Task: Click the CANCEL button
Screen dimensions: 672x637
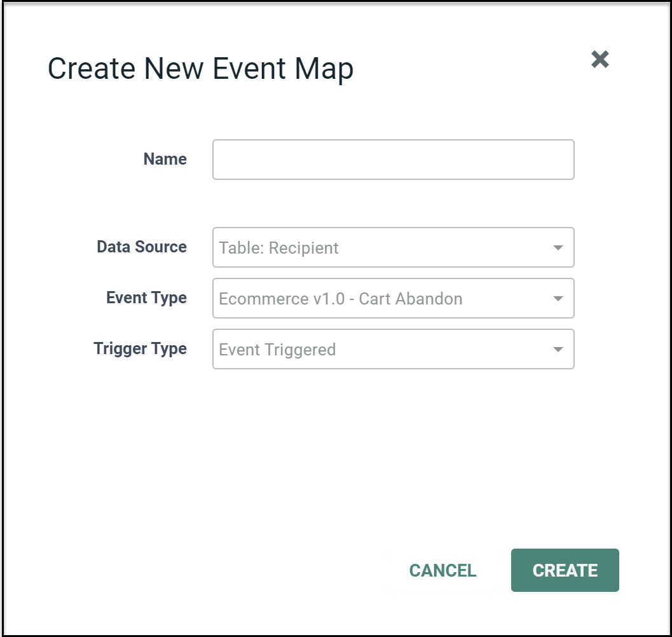Action: point(442,570)
